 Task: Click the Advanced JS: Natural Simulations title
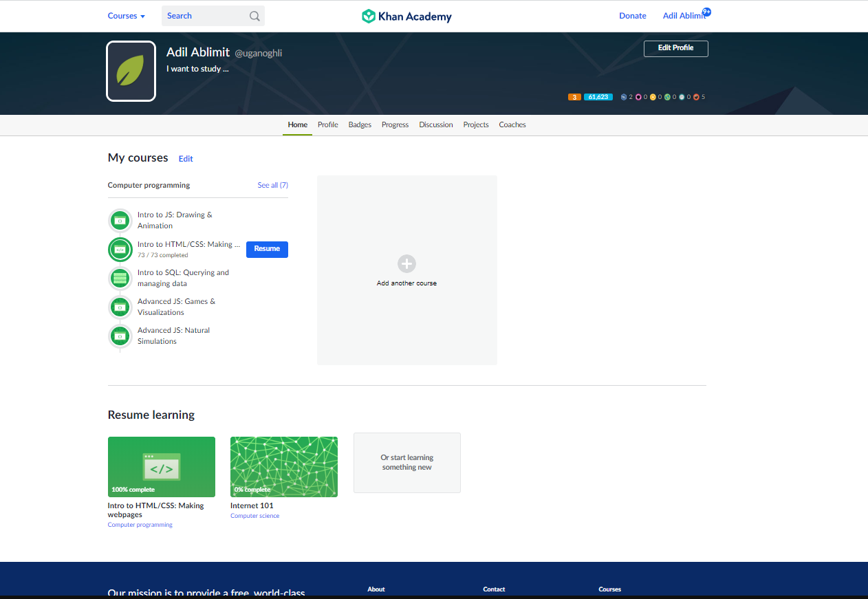point(173,336)
